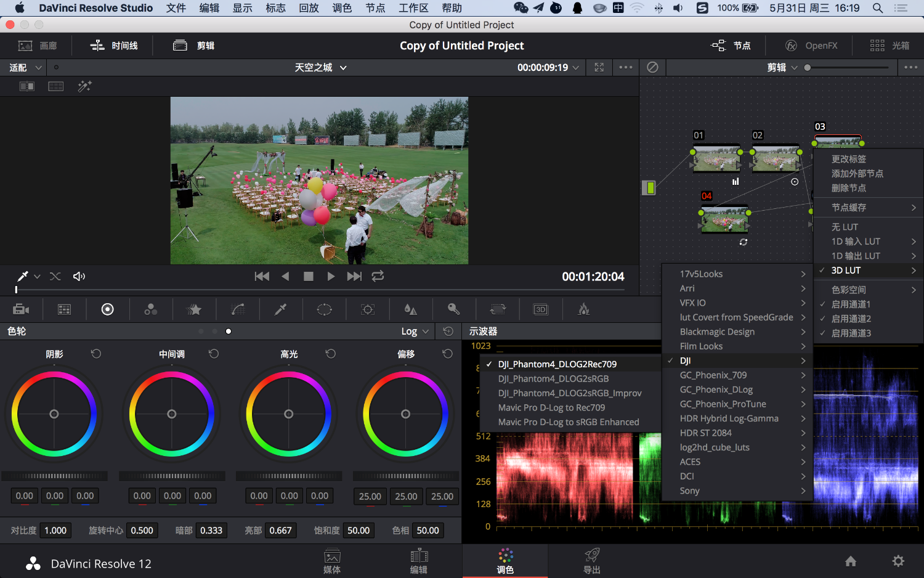Expand the 节点缓存 submenu
Screen dimensions: 924x578
click(869, 208)
